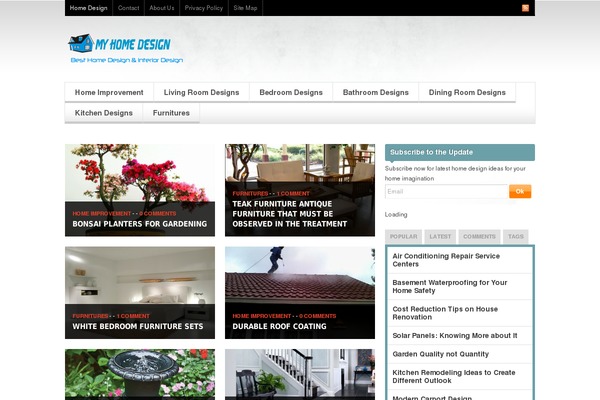This screenshot has width=600, height=400.
Task: Click Home Improvement tag on Roof Coating post
Action: point(261,316)
